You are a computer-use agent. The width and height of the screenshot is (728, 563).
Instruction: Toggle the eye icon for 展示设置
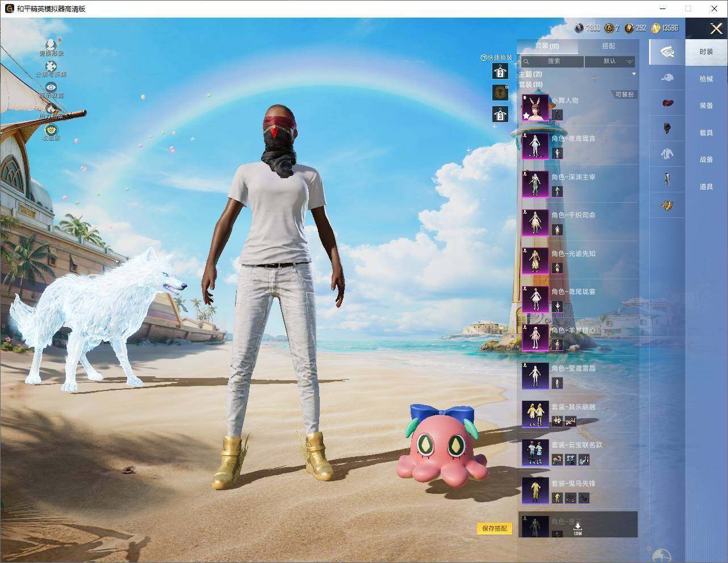(51, 87)
